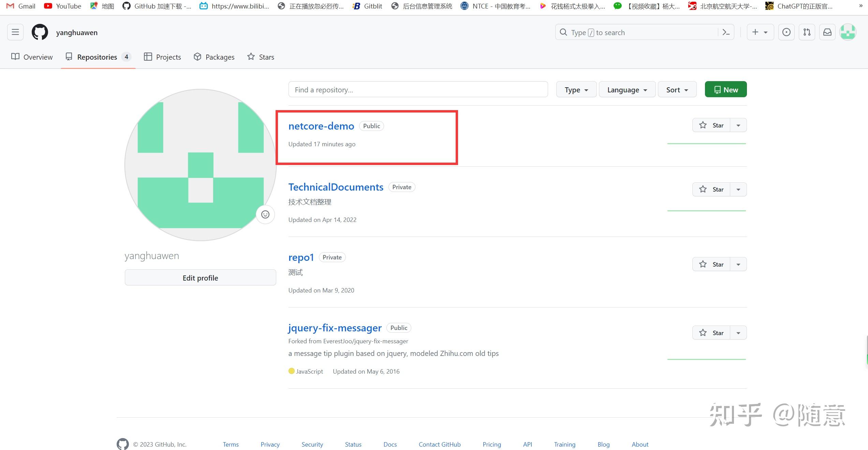Screen dimensions: 868x450
Task: Open the GitHub homepage via the logo
Action: coord(40,32)
